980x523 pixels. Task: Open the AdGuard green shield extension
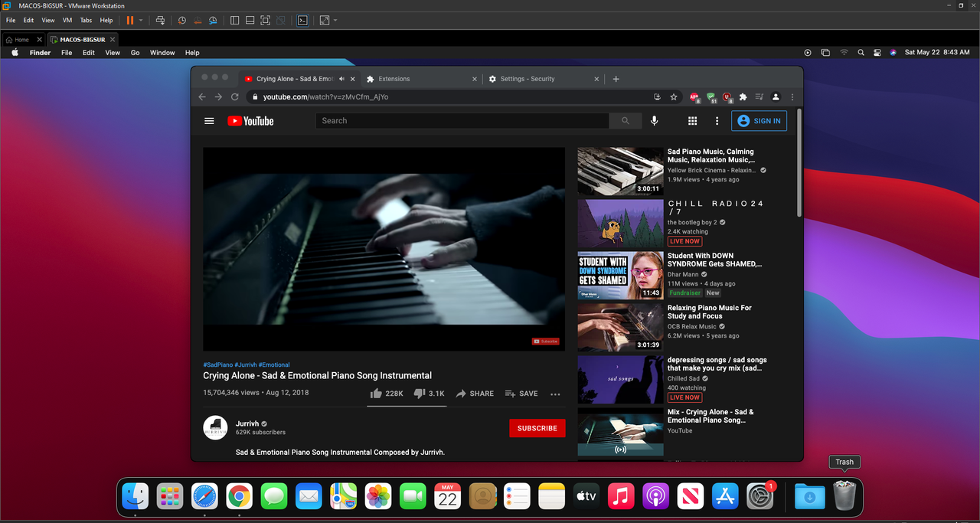point(711,97)
